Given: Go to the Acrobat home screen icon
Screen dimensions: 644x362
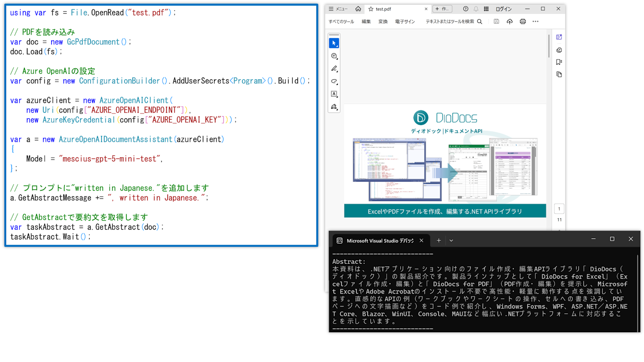Looking at the screenshot, I should 358,9.
